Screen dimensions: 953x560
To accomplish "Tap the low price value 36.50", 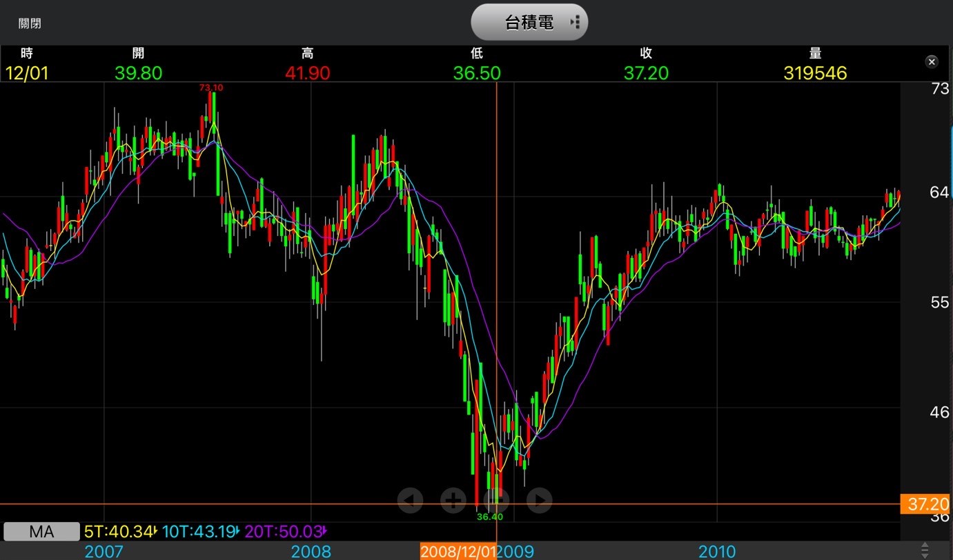I will tap(477, 73).
